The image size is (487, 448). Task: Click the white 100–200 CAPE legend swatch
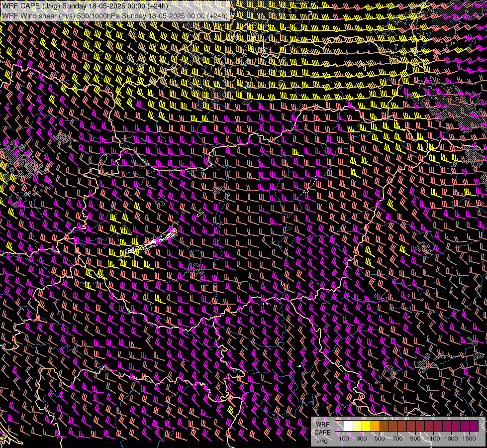coord(349,426)
